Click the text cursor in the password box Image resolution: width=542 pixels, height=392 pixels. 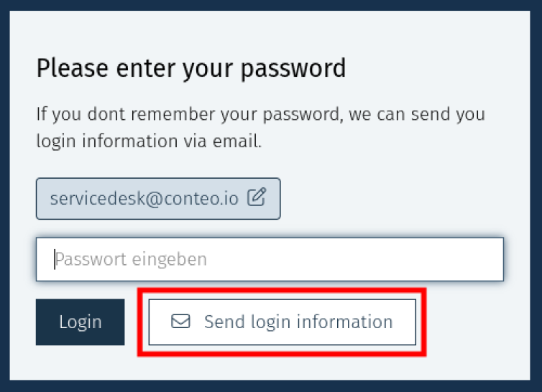click(x=54, y=259)
